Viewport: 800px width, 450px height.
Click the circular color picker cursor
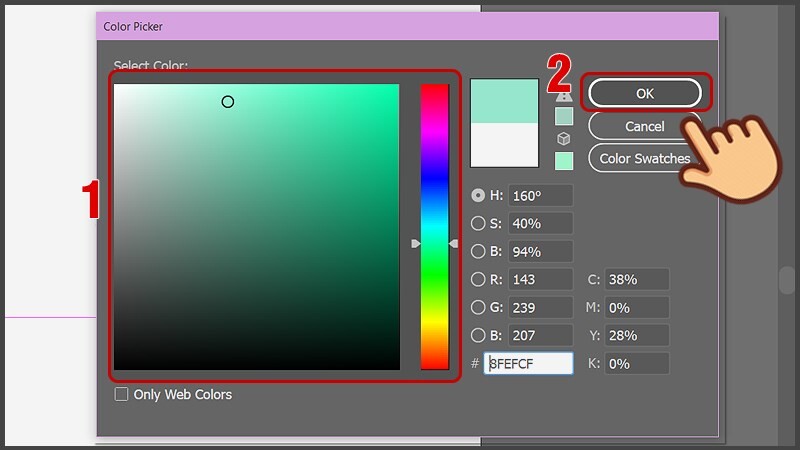[x=228, y=102]
